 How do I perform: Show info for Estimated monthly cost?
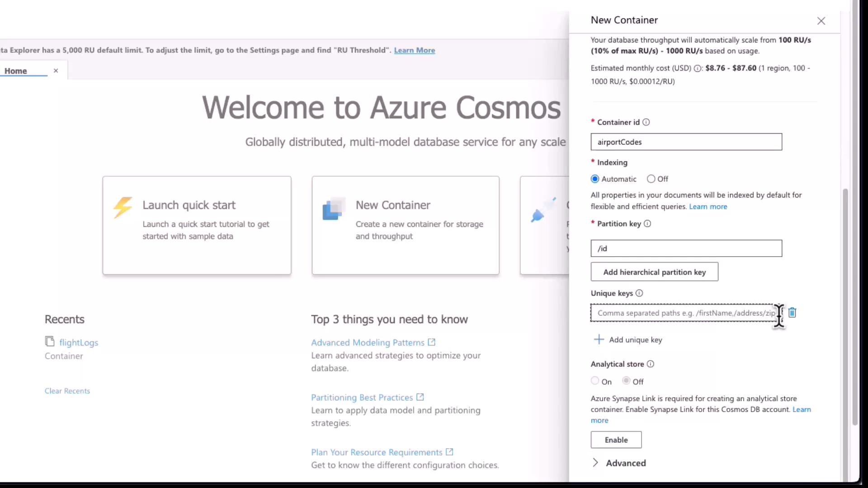click(698, 69)
